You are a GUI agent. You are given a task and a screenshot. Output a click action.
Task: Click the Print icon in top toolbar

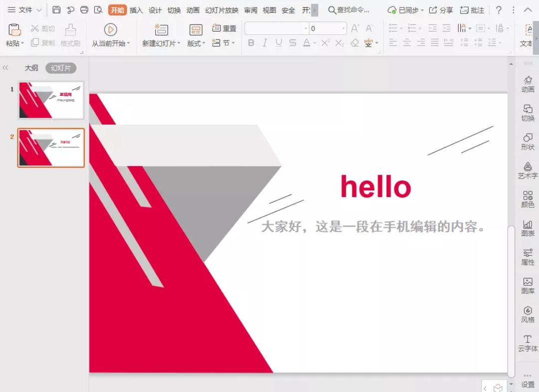(x=84, y=10)
